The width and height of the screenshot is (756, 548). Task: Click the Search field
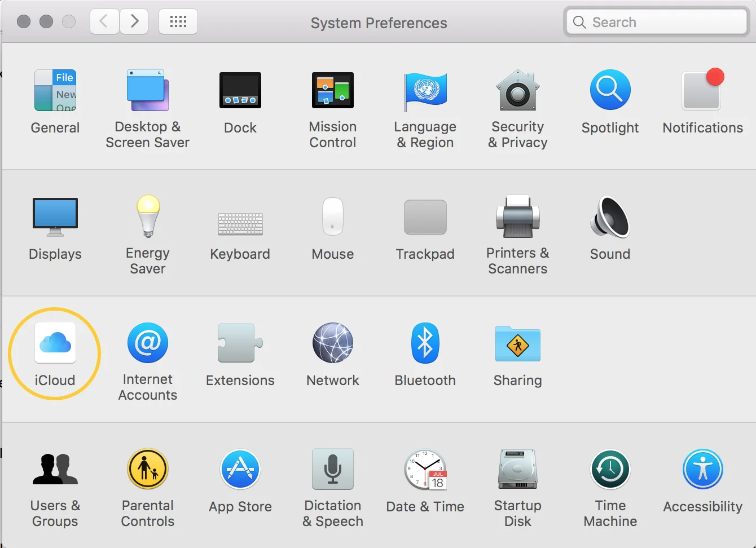coord(657,22)
